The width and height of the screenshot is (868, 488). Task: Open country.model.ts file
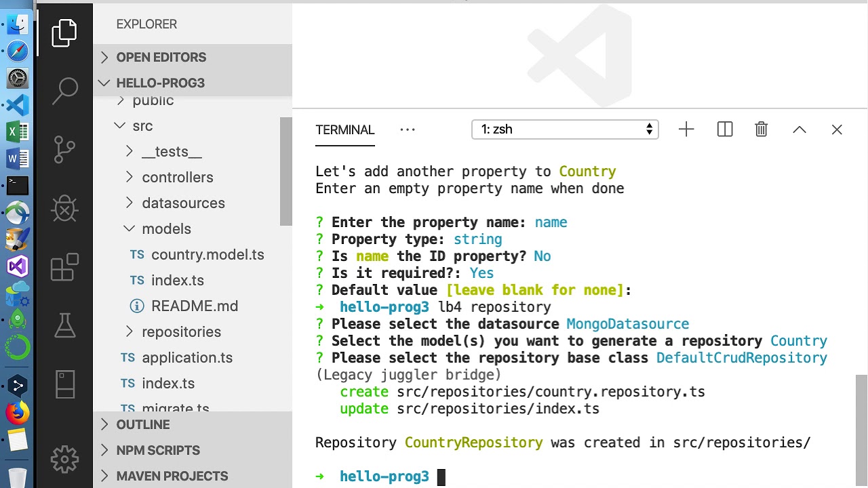pos(208,254)
